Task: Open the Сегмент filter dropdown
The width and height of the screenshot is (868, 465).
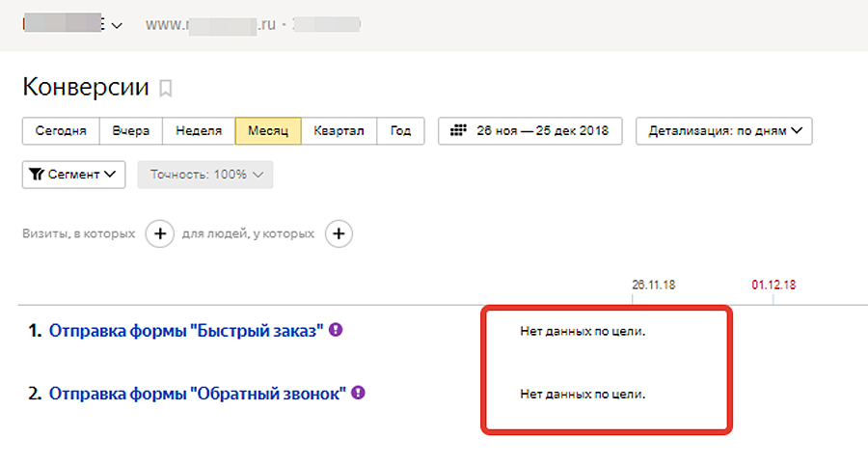Action: coord(73,175)
